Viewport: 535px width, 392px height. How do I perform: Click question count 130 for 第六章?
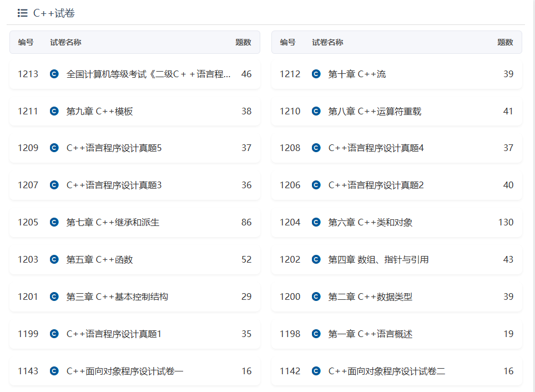coord(506,222)
